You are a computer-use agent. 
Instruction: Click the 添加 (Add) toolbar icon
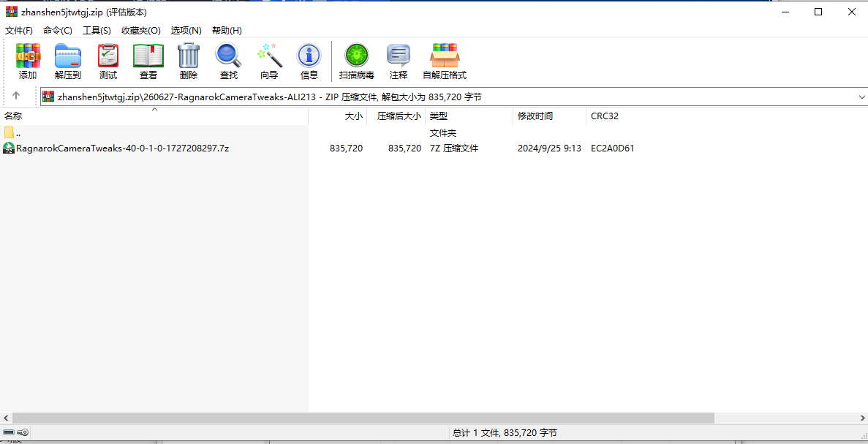28,56
